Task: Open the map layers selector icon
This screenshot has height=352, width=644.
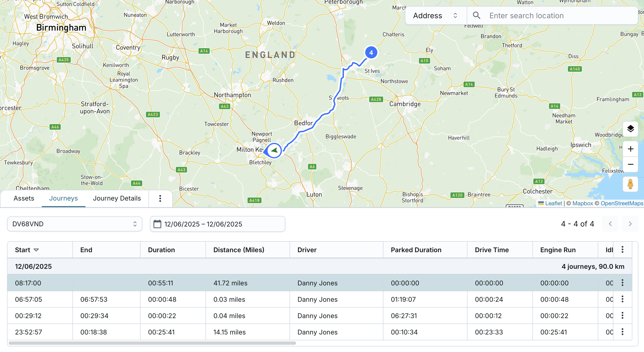Action: click(630, 129)
